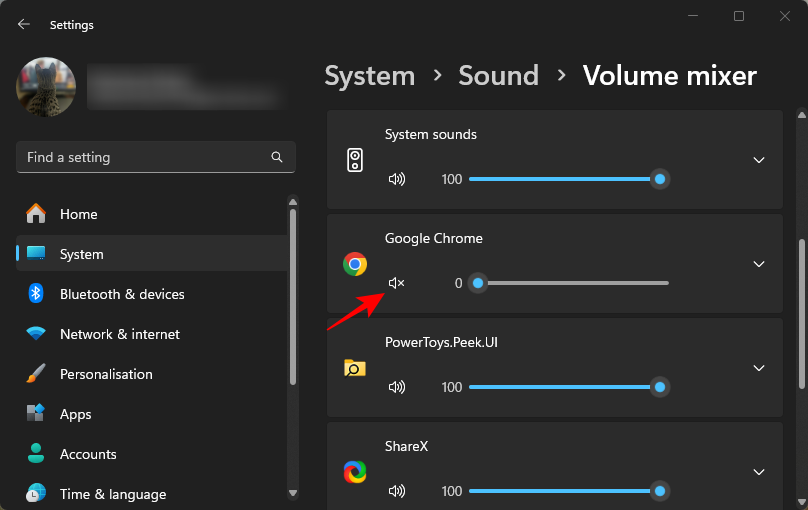Open Bluetooth & devices settings

click(121, 294)
